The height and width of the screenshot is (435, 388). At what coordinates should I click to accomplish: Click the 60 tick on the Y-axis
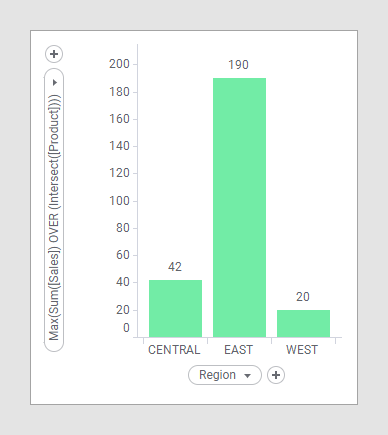coord(123,255)
